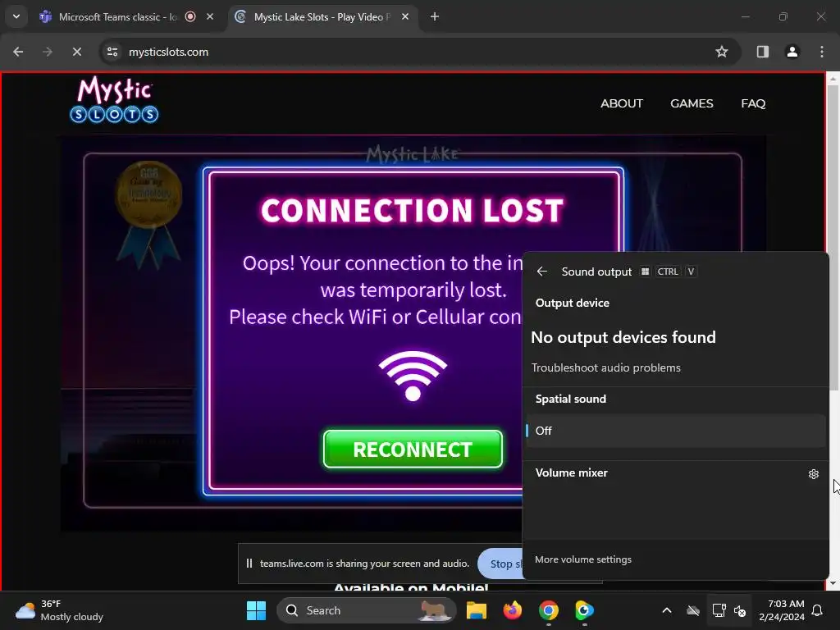Open More volume settings

click(x=583, y=559)
